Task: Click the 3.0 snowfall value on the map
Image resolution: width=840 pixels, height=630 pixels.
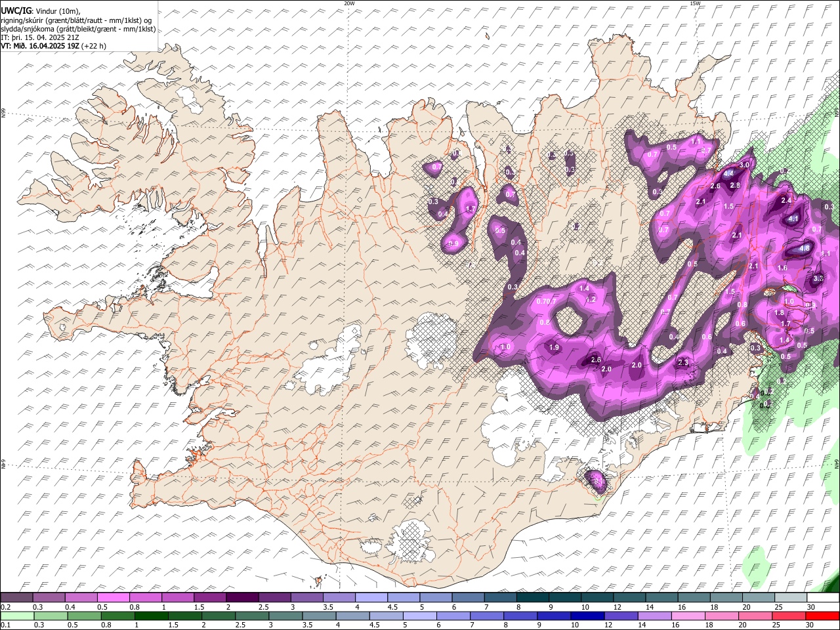Action: [x=745, y=165]
